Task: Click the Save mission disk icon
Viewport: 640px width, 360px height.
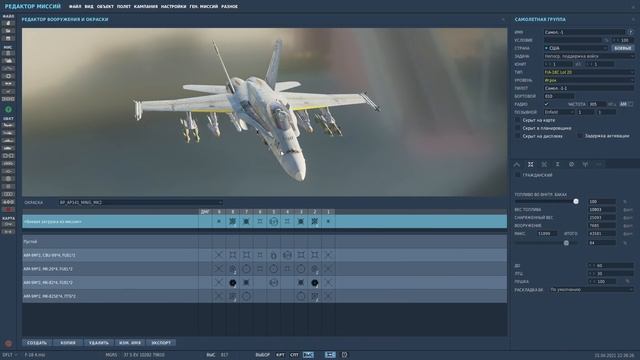Action: [8, 38]
